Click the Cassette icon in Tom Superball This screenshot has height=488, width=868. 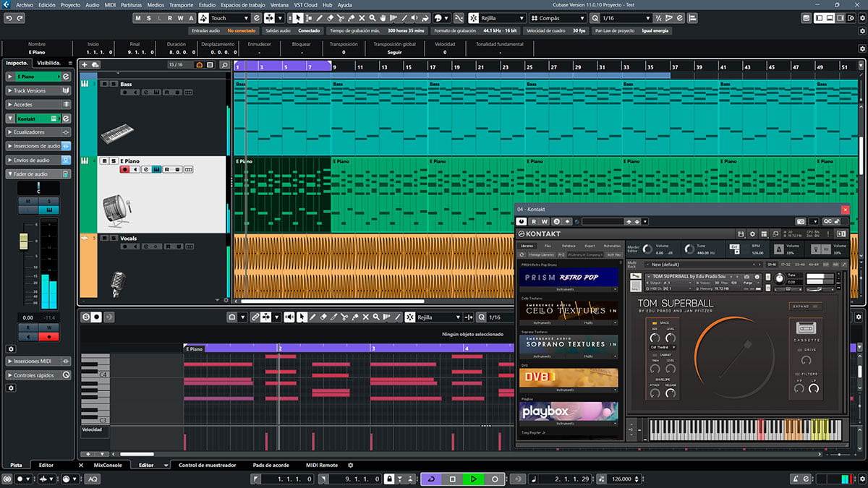tap(807, 328)
